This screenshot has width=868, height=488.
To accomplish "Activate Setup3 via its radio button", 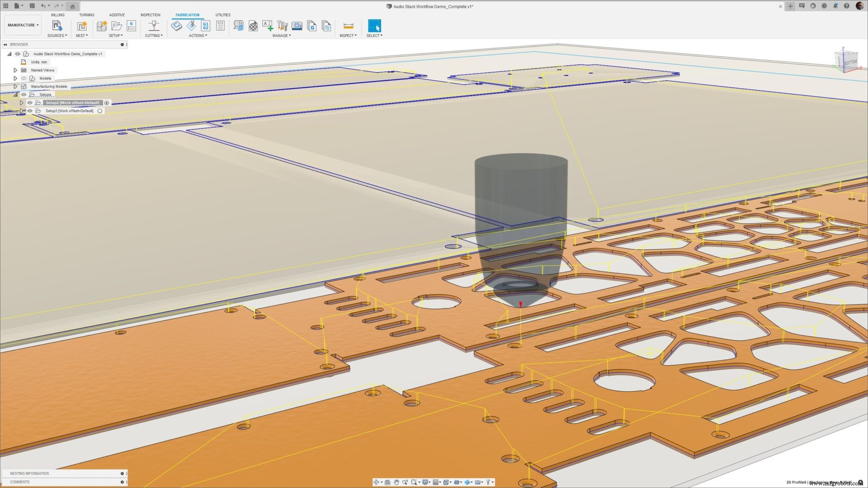I will tap(100, 111).
